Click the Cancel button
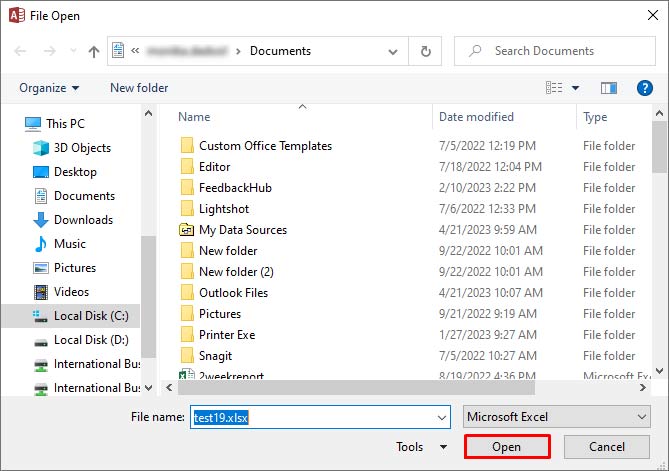This screenshot has height=471, width=669. click(x=606, y=447)
